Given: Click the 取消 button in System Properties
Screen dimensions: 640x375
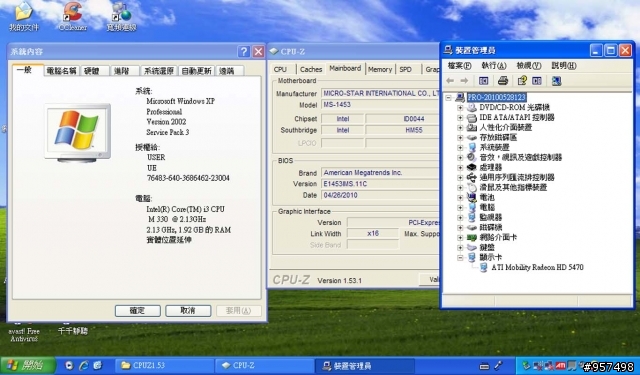Looking at the screenshot, I should tap(188, 311).
